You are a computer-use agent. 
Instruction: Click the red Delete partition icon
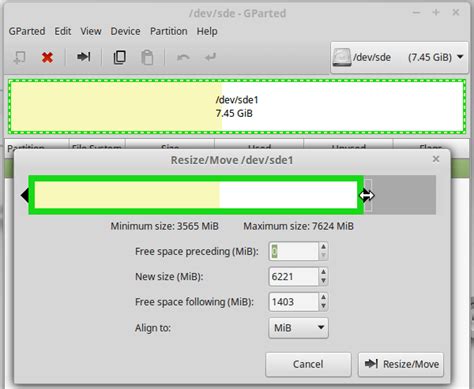click(x=47, y=57)
